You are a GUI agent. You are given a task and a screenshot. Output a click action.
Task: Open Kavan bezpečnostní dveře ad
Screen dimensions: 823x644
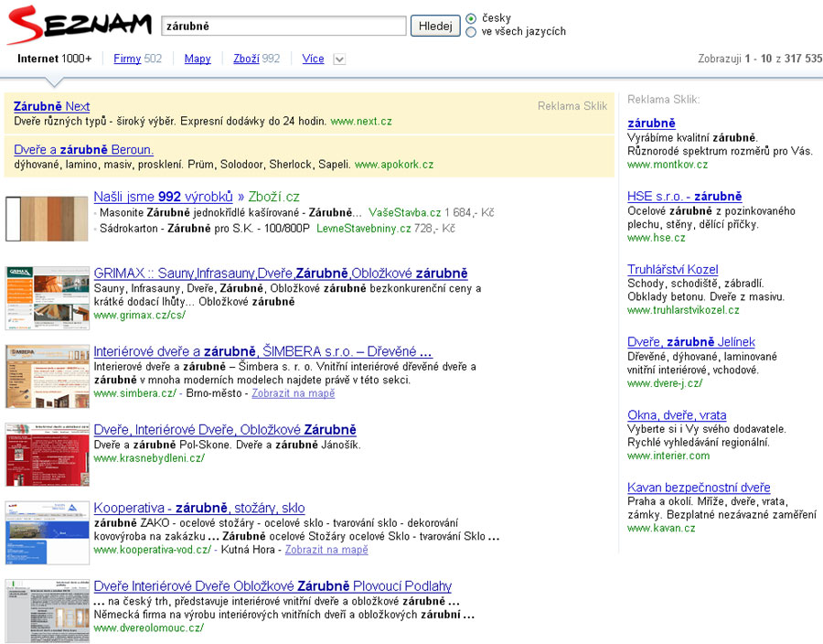click(700, 488)
